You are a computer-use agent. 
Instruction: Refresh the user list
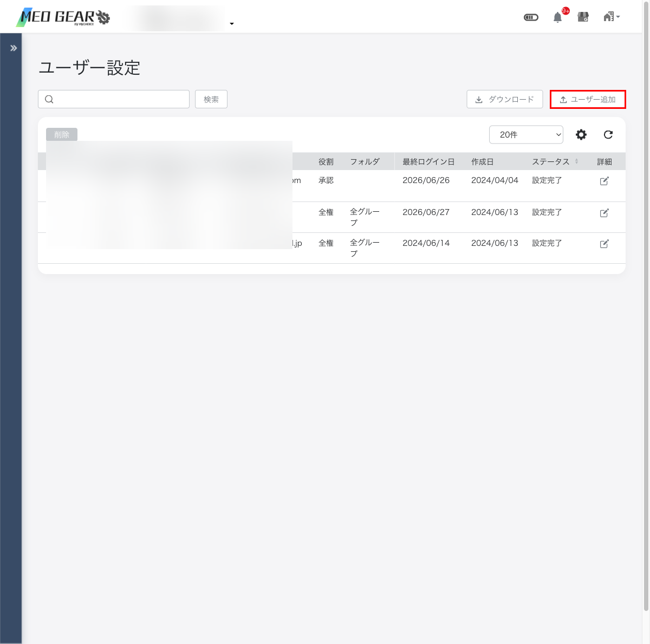tap(608, 135)
